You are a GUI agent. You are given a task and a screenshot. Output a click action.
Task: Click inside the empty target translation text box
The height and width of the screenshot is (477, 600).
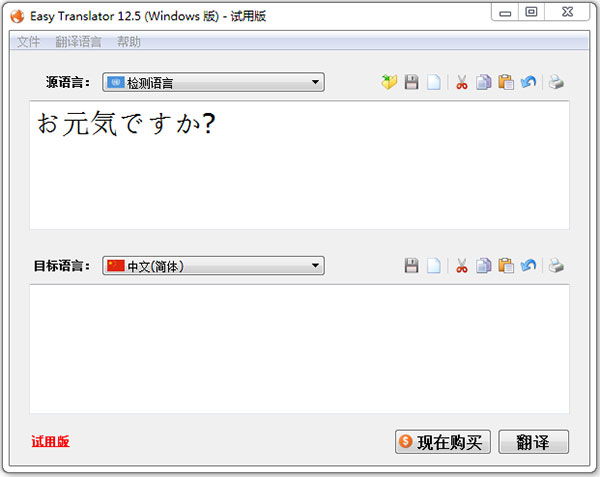tap(299, 349)
